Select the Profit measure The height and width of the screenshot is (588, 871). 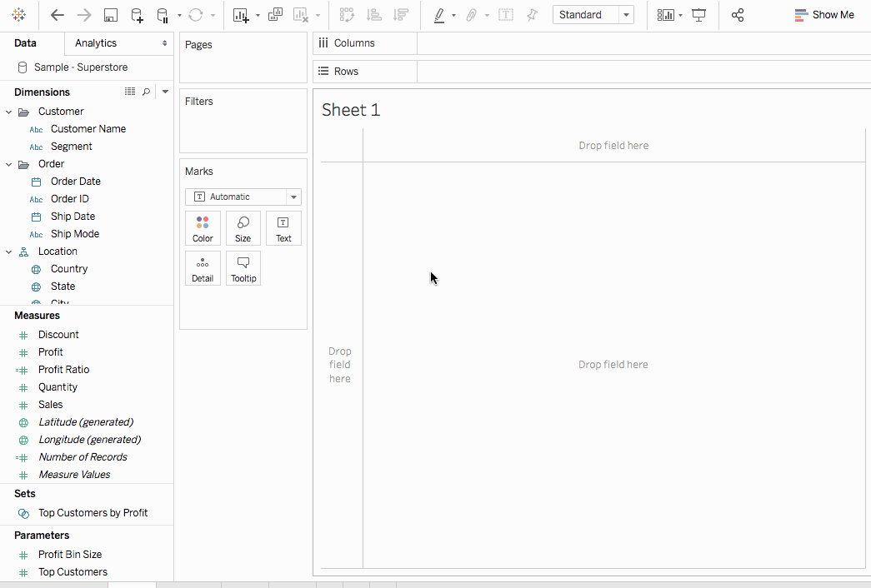[x=51, y=352]
